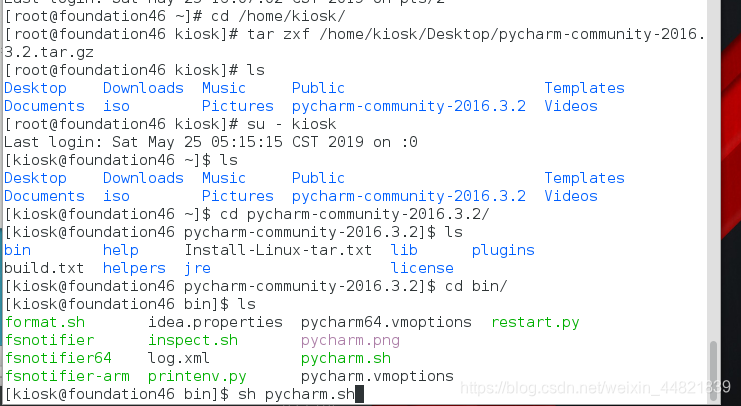Select the 'format.sh' file name
This screenshot has height=406, width=741.
point(44,322)
